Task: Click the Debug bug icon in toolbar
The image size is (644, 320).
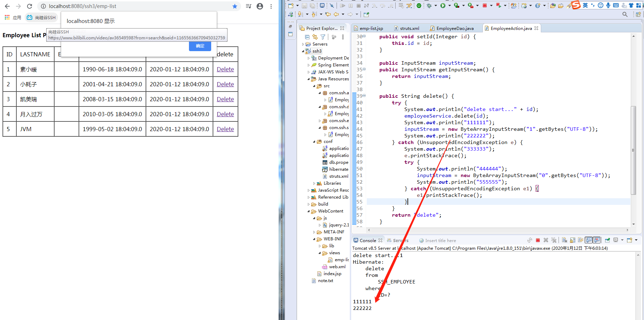Action: pyautogui.click(x=429, y=6)
